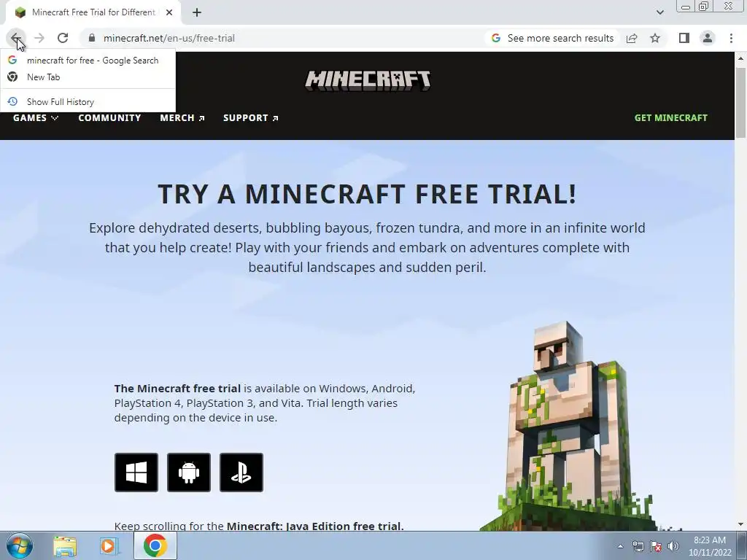The height and width of the screenshot is (560, 747).
Task: Choose Show Full History
Action: tap(88, 102)
